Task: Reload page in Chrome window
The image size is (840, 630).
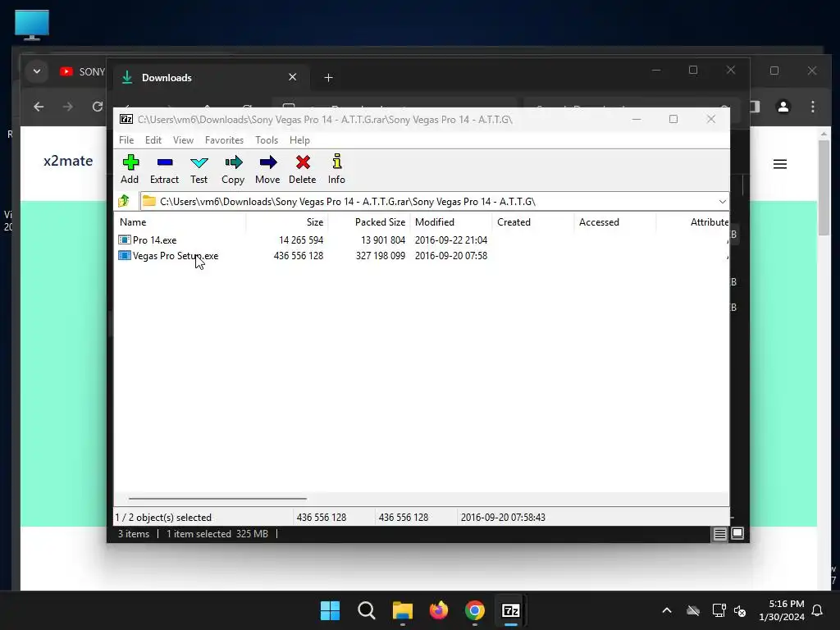Action: (x=97, y=107)
